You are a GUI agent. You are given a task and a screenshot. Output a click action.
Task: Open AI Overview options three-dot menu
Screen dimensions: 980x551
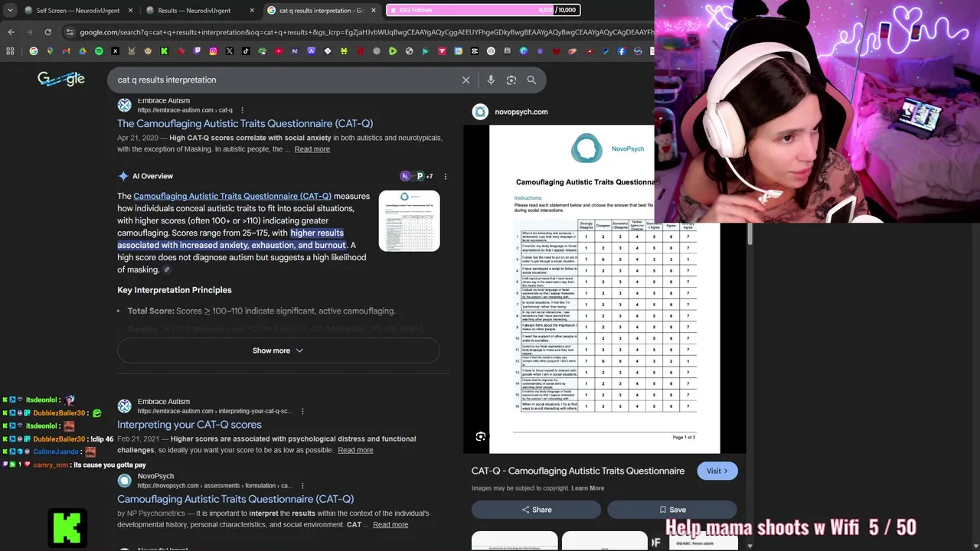point(445,176)
